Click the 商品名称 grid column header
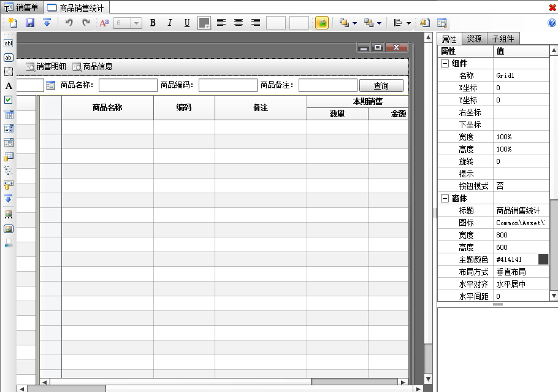Screen dimensions: 558x392 [107, 107]
